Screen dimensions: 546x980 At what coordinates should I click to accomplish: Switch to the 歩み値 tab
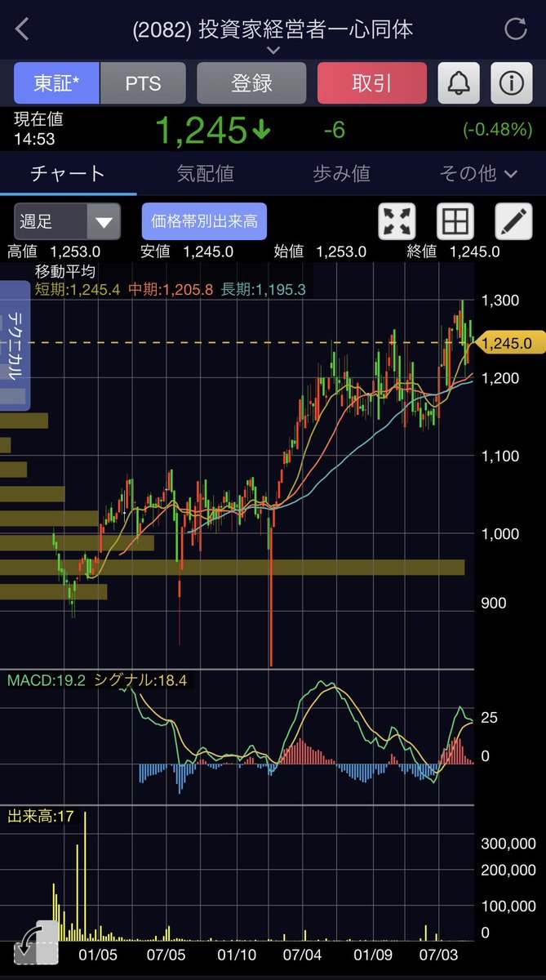[341, 173]
